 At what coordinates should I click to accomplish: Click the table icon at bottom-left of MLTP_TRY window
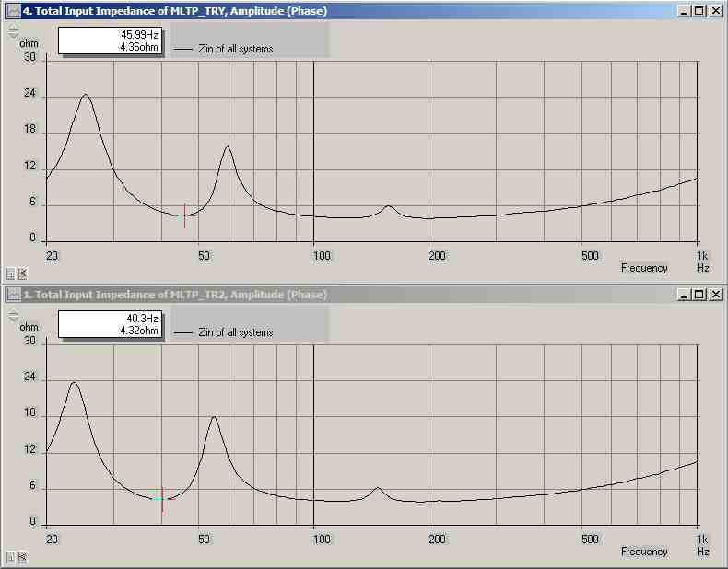click(11, 274)
